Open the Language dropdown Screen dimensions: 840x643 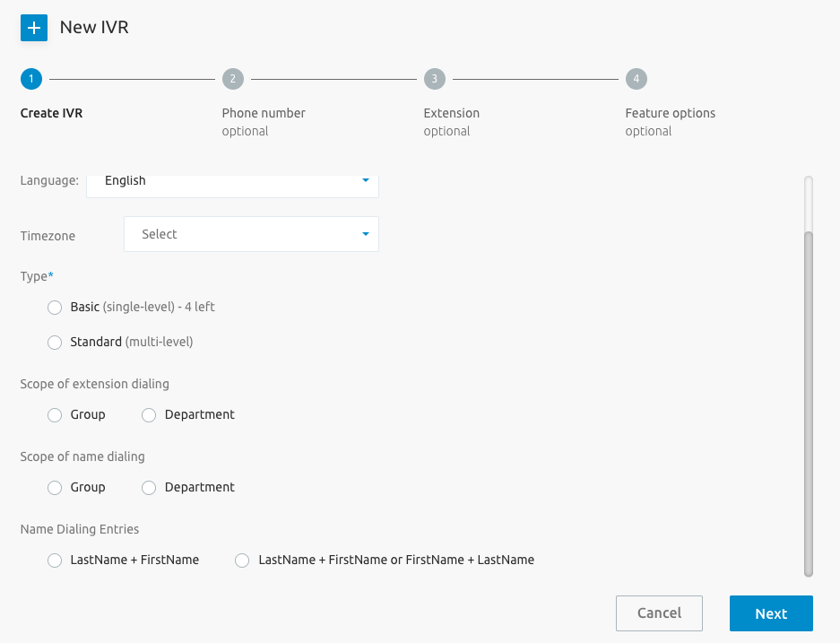click(x=232, y=181)
